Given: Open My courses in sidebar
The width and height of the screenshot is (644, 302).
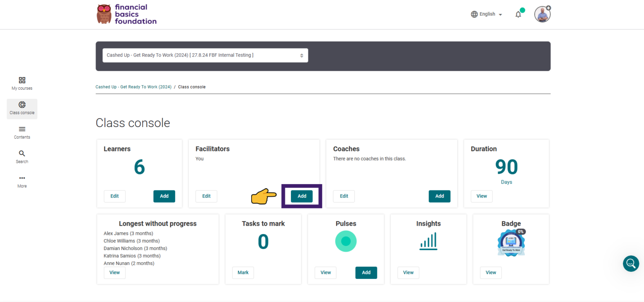Looking at the screenshot, I should (x=22, y=83).
